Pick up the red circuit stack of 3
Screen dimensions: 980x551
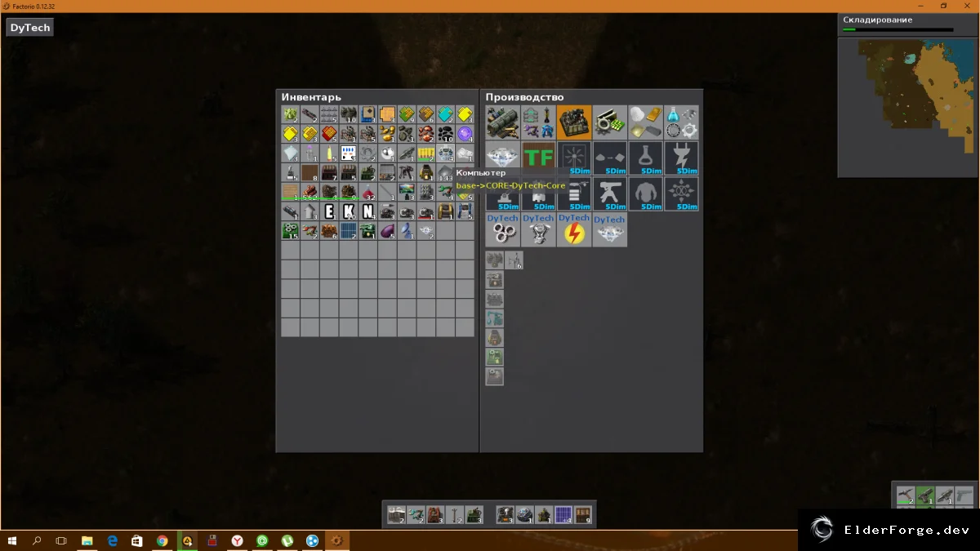329,134
